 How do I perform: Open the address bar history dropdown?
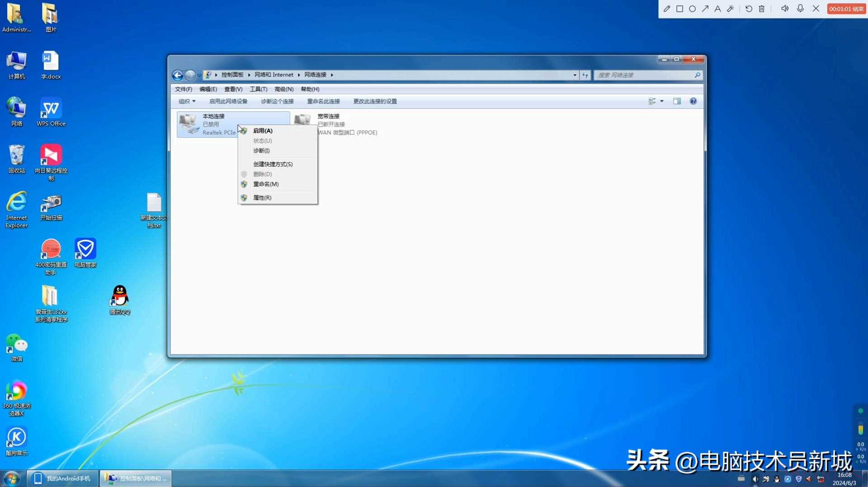(575, 75)
